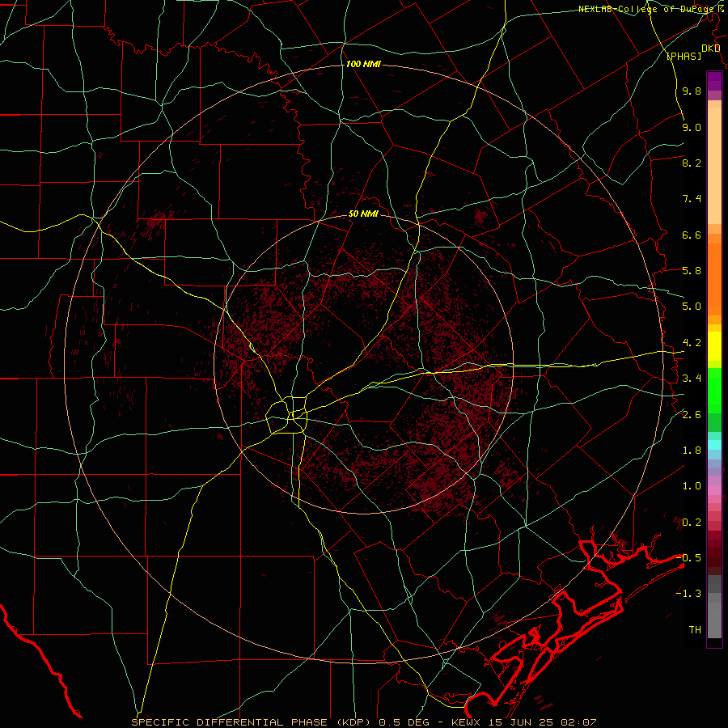Click the 7.4 value on the color scale
The image size is (728, 728).
tap(692, 199)
